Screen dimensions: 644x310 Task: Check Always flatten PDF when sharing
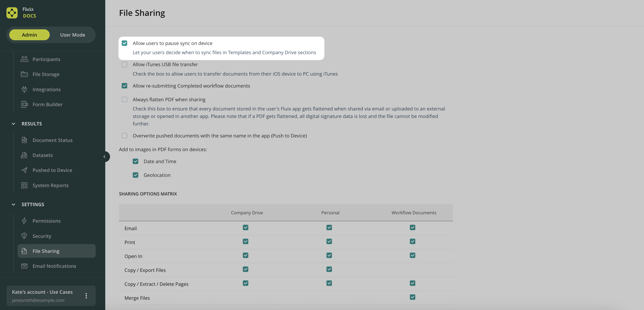click(x=125, y=100)
